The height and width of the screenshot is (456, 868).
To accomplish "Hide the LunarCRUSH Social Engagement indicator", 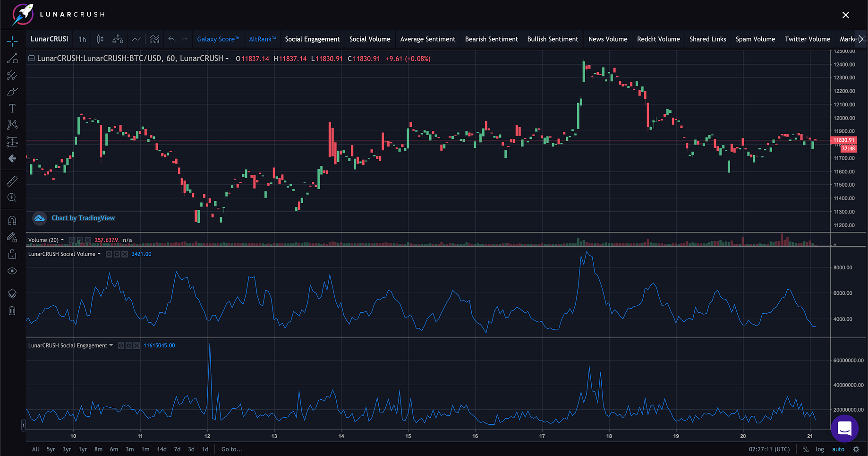I will pyautogui.click(x=121, y=346).
